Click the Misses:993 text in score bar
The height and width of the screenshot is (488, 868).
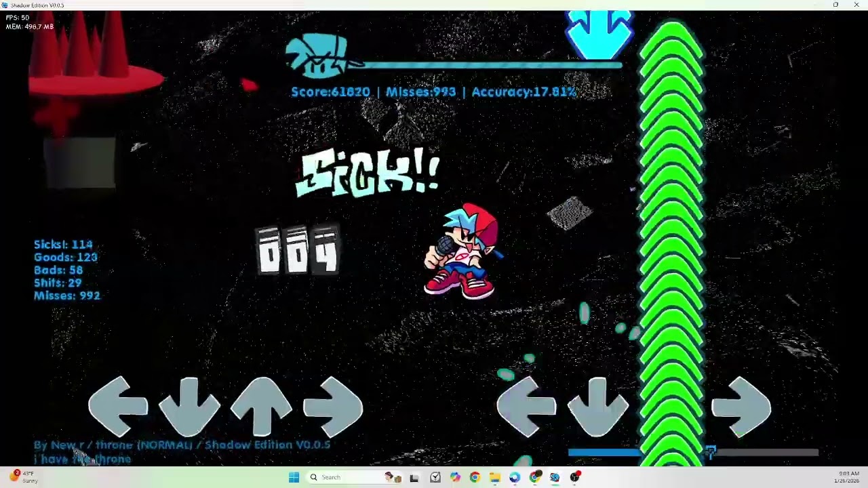pos(420,91)
